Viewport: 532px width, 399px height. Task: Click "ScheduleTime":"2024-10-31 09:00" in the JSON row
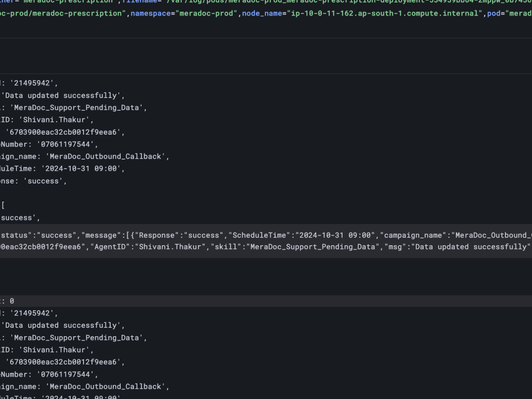302,235
